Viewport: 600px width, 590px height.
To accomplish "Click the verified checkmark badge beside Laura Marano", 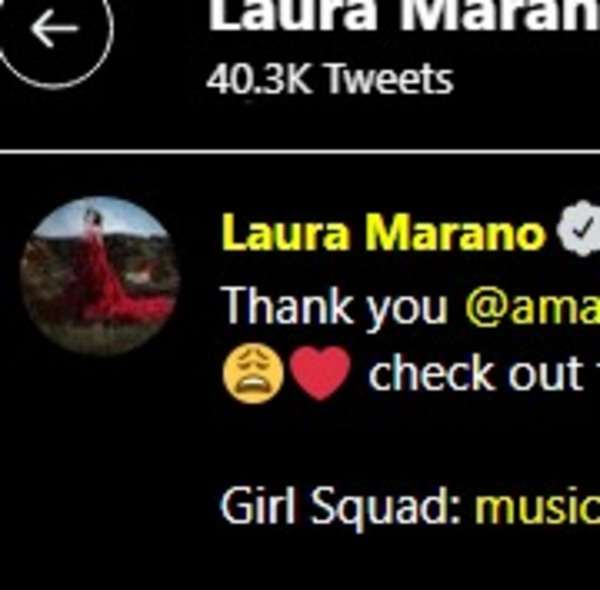I will 580,228.
